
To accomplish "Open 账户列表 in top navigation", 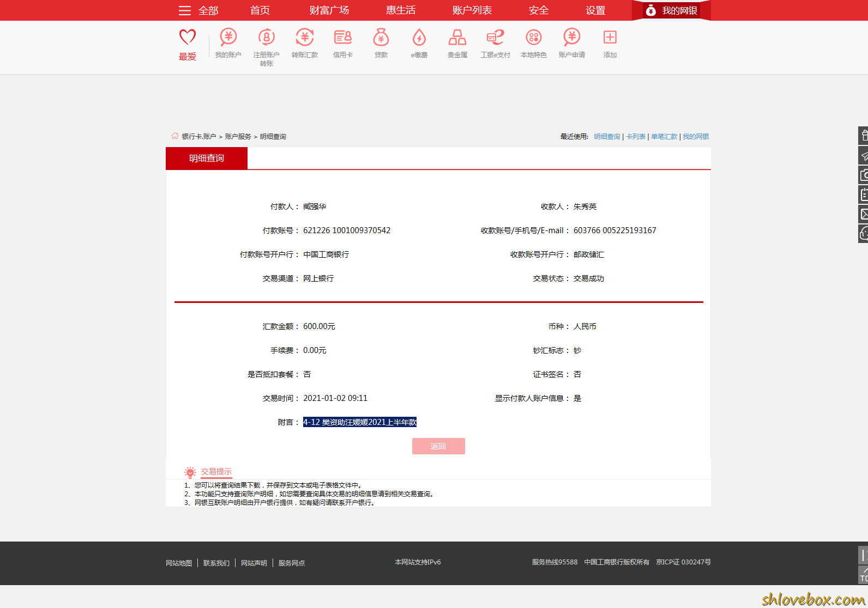I will coord(472,10).
